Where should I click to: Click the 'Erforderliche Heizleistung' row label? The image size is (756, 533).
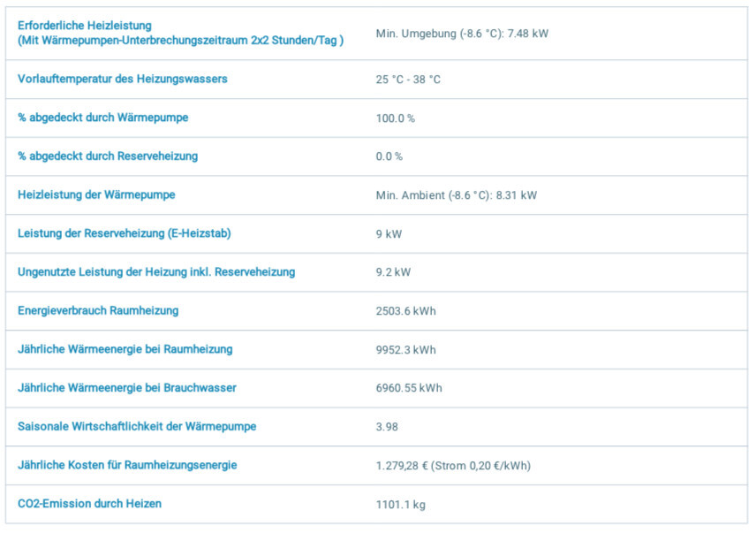pyautogui.click(x=85, y=26)
